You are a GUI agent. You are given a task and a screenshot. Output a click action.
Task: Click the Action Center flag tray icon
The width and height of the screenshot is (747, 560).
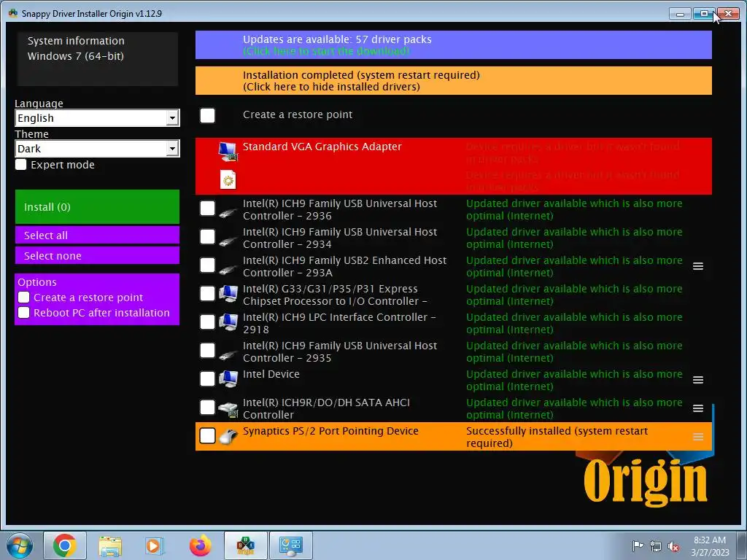[638, 545]
